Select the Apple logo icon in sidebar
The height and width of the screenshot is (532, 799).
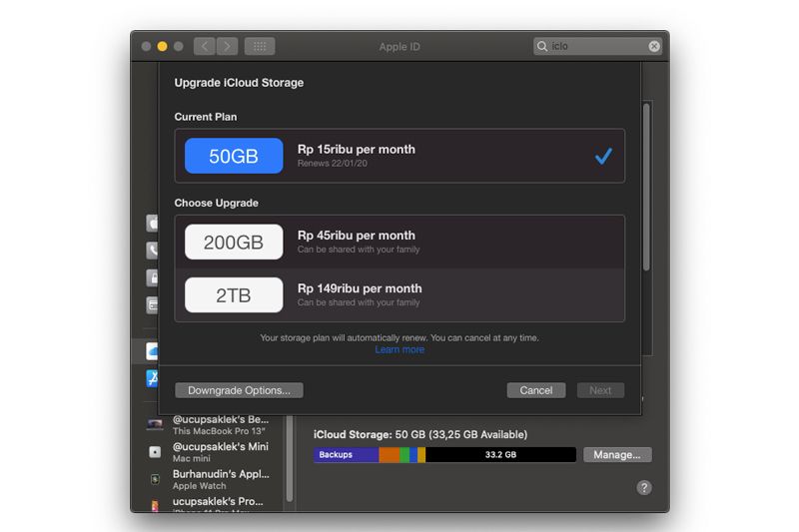pos(152,223)
